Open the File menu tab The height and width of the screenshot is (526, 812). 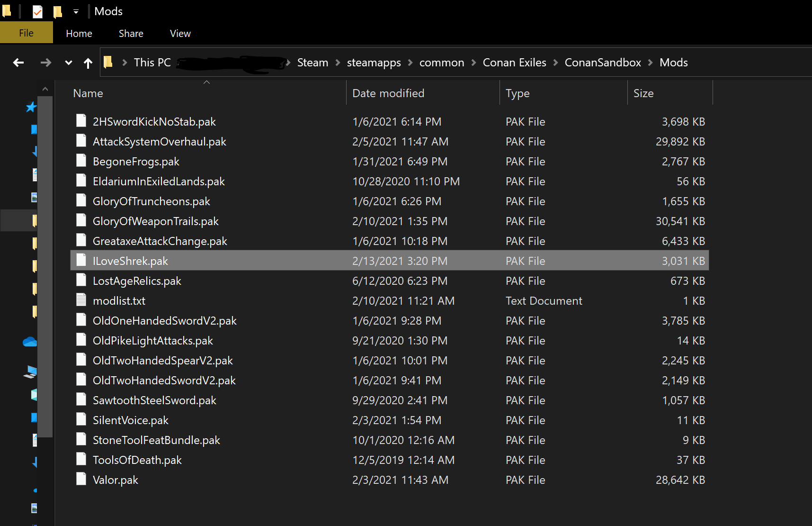(26, 33)
